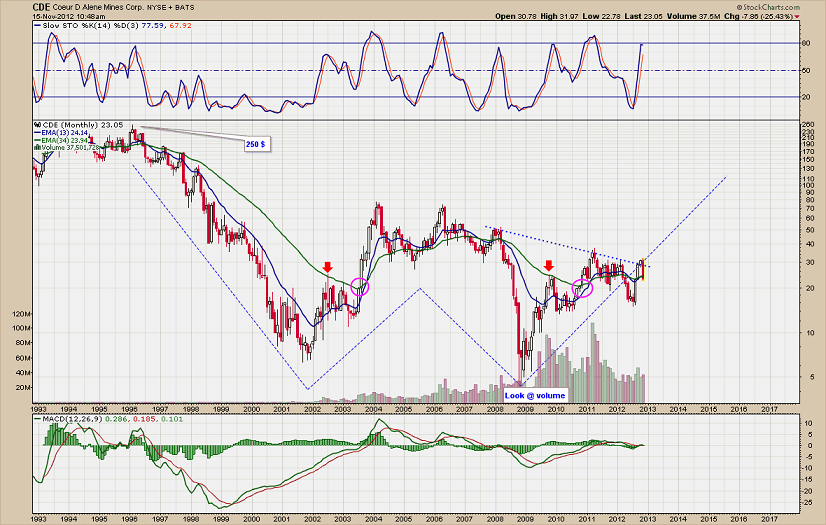Image resolution: width=826 pixels, height=525 pixels.
Task: Click the EMA(13) 24.14 legend entry
Action: (64, 133)
